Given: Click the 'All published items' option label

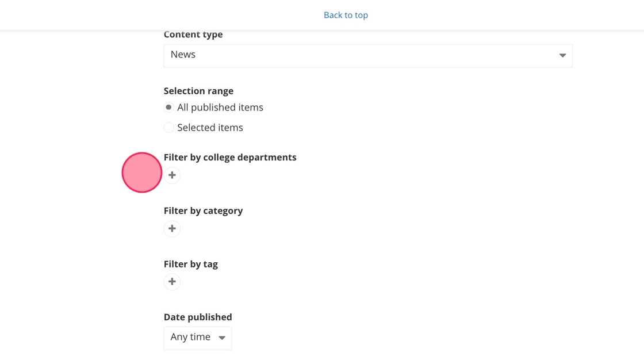Looking at the screenshot, I should click(220, 108).
